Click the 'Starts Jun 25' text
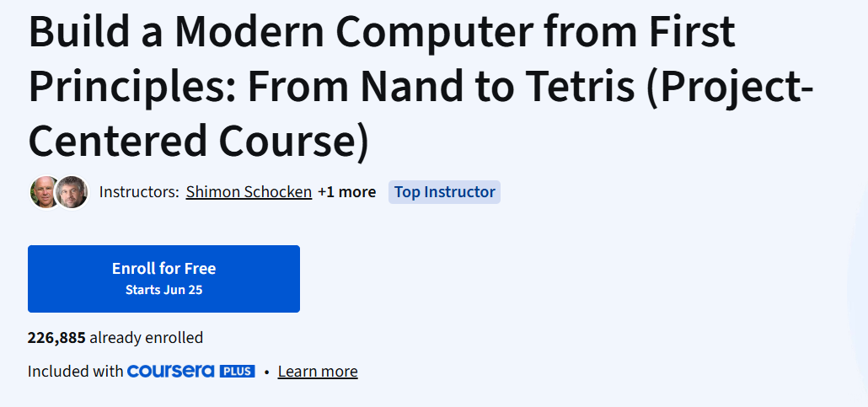The height and width of the screenshot is (407, 868). 163,291
